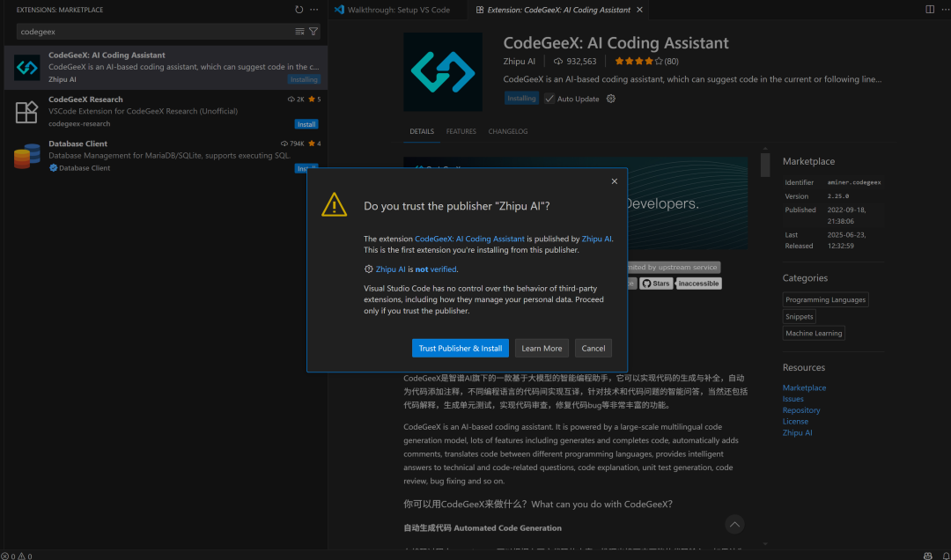The width and height of the screenshot is (951, 560).
Task: Click the version value 2.25.0
Action: [838, 196]
